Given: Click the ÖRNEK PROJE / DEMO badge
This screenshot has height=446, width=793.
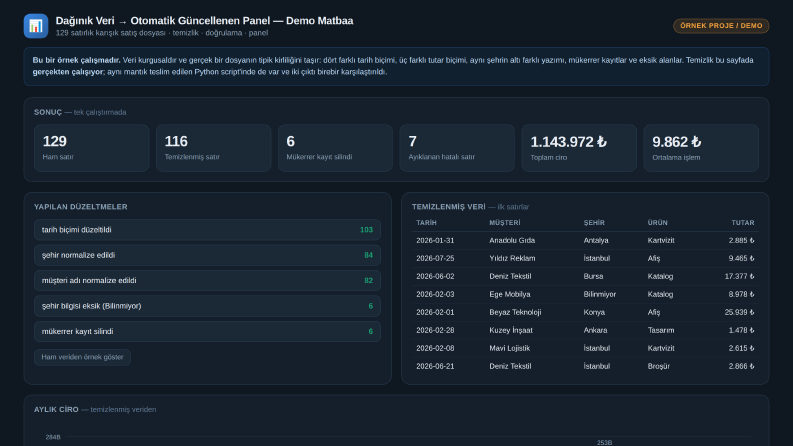Looking at the screenshot, I should [x=721, y=26].
